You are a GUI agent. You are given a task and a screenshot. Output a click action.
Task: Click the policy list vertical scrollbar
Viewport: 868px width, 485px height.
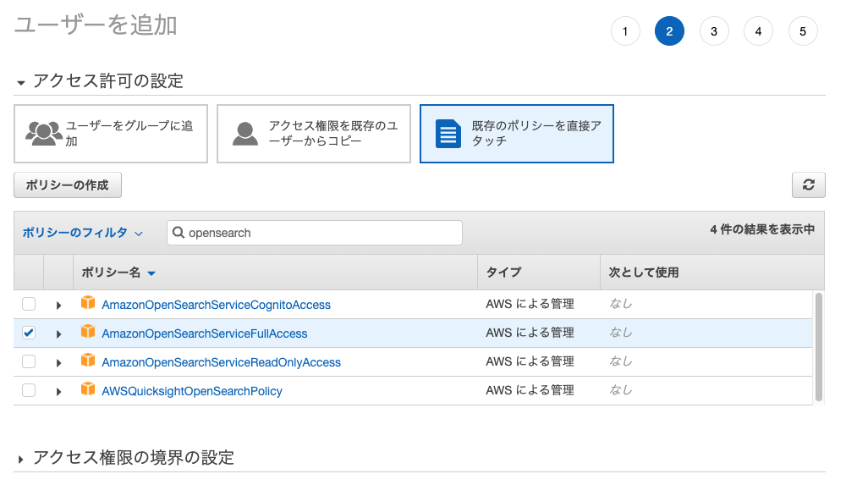819,347
